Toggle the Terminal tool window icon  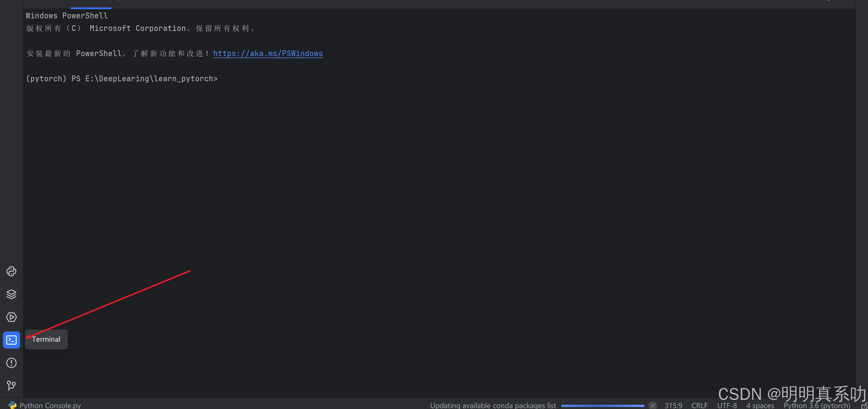pos(11,340)
